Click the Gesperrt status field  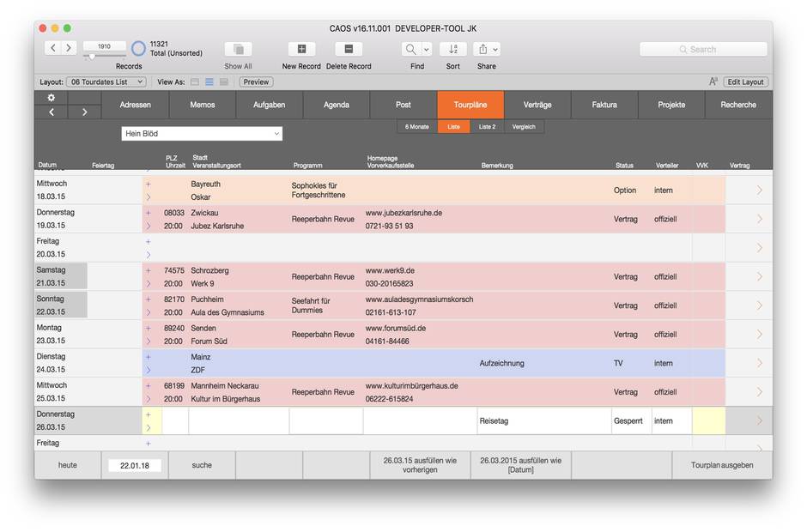tap(632, 420)
